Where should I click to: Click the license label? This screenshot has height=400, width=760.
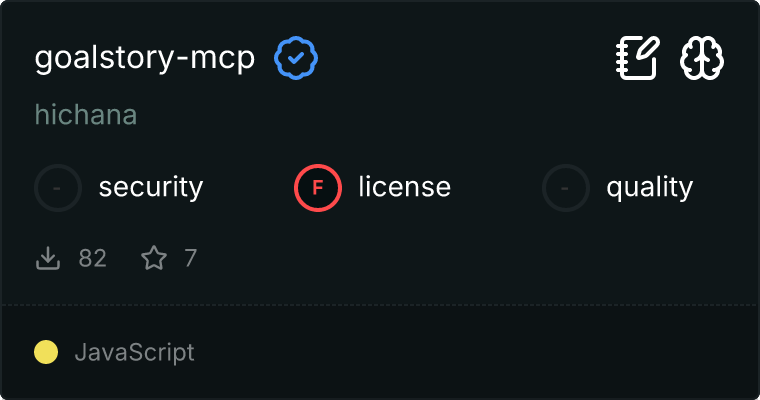(x=405, y=187)
